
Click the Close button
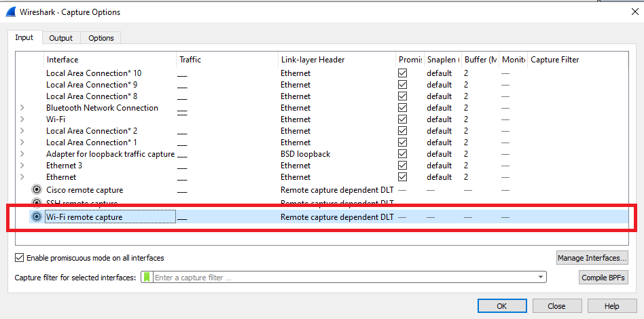point(556,306)
